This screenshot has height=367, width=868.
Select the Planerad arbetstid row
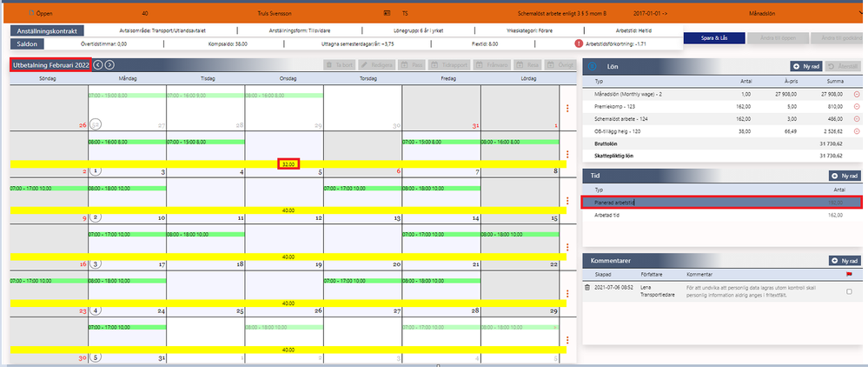(722, 203)
